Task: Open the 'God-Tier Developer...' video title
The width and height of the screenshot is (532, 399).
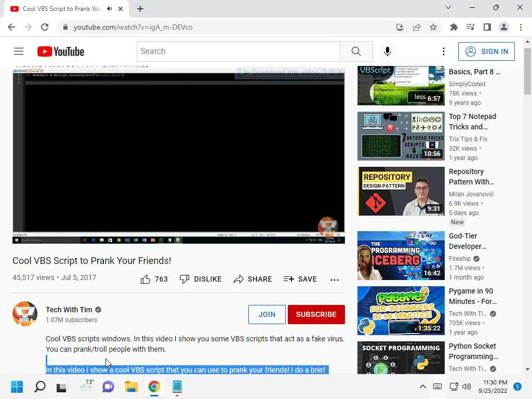Action: click(468, 241)
